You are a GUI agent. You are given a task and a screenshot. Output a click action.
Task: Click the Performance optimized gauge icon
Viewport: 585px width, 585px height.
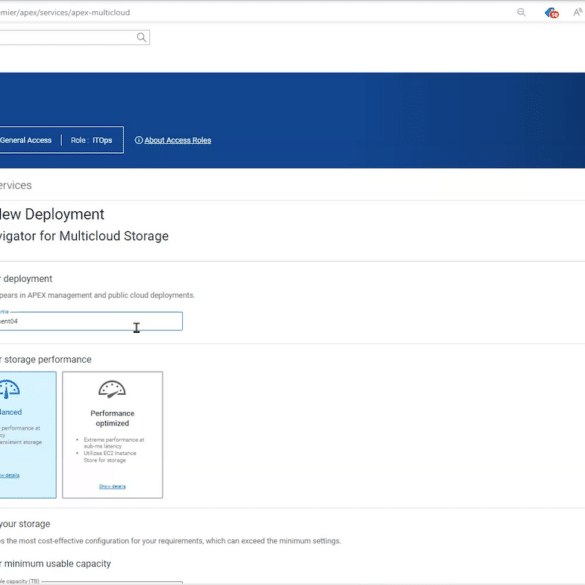point(112,389)
